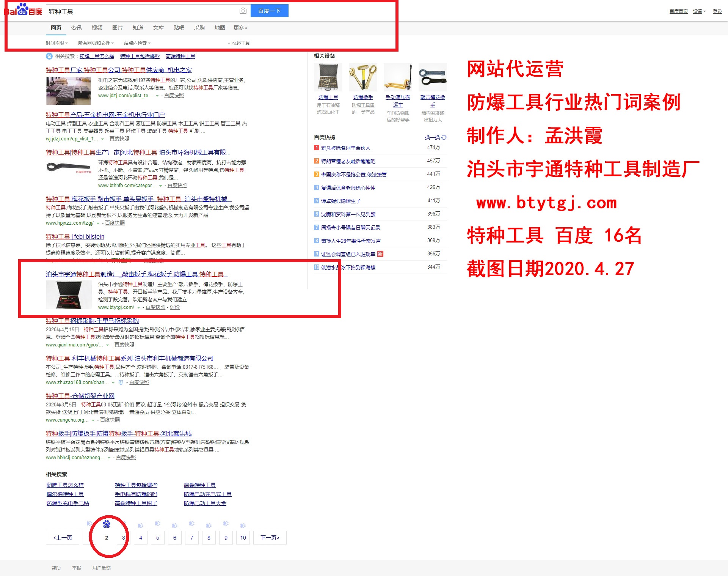Click the 帮助 footer link

56,568
